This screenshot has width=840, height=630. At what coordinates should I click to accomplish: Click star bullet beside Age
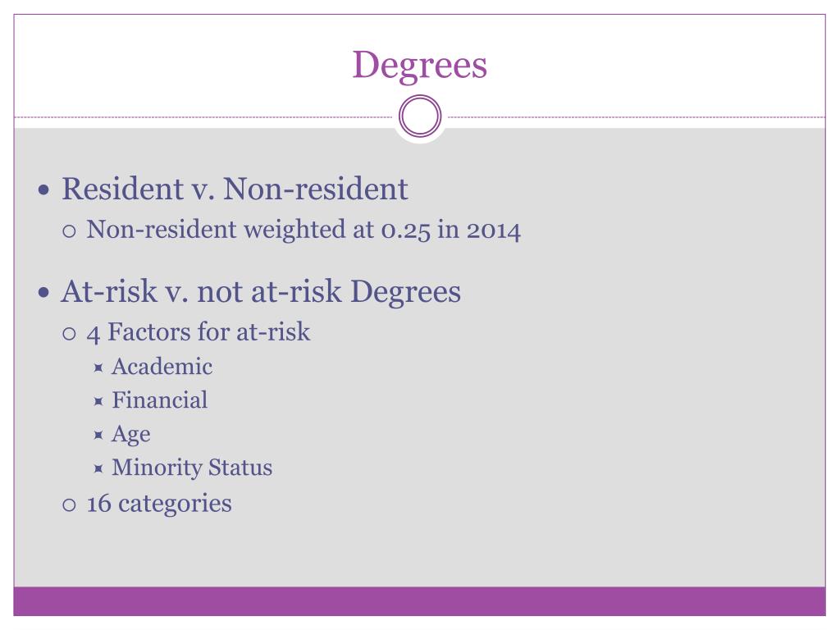pyautogui.click(x=98, y=435)
